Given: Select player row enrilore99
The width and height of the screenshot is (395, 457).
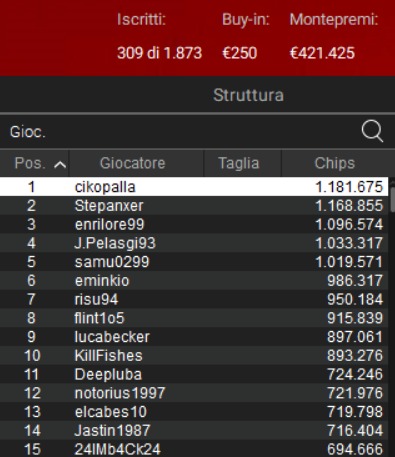Looking at the screenshot, I should coord(194,224).
